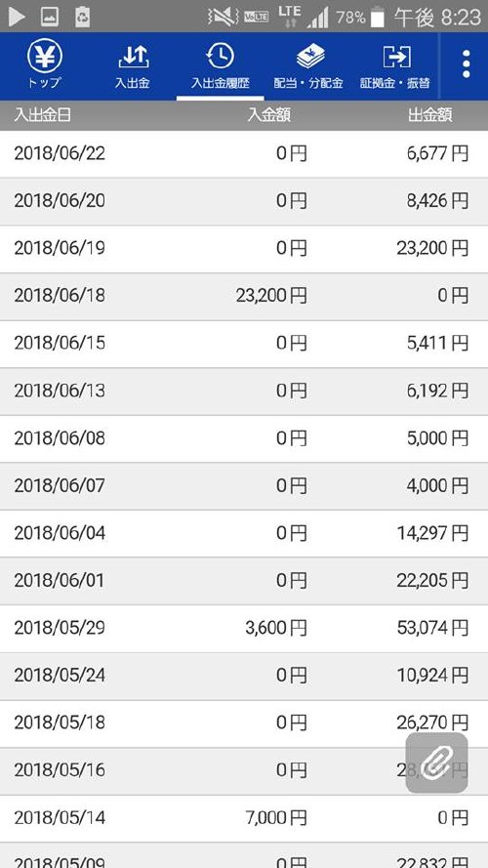Tap the 7,000円 deposit on 2018/05/14

tap(275, 817)
